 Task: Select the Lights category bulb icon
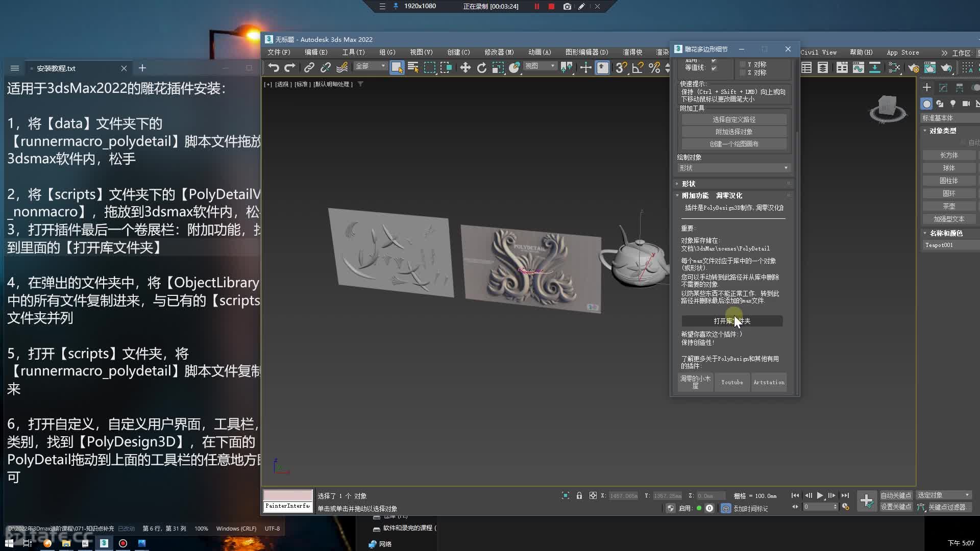pyautogui.click(x=953, y=104)
